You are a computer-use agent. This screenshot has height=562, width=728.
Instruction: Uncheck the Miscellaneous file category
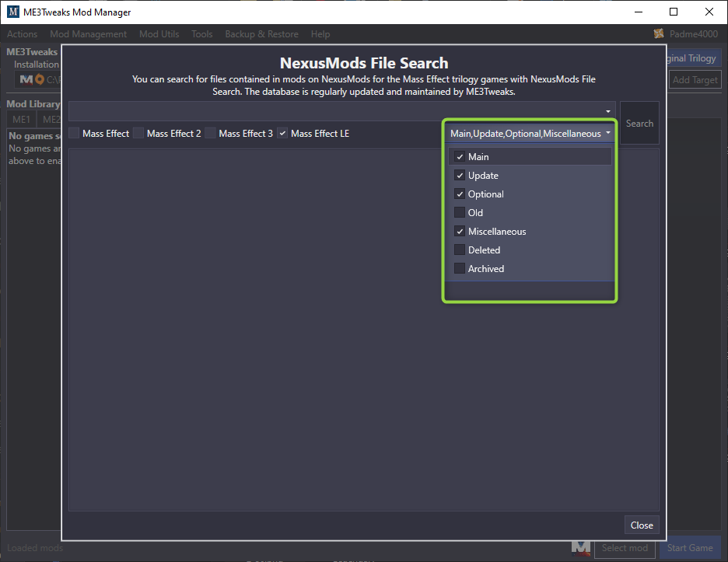pos(460,231)
